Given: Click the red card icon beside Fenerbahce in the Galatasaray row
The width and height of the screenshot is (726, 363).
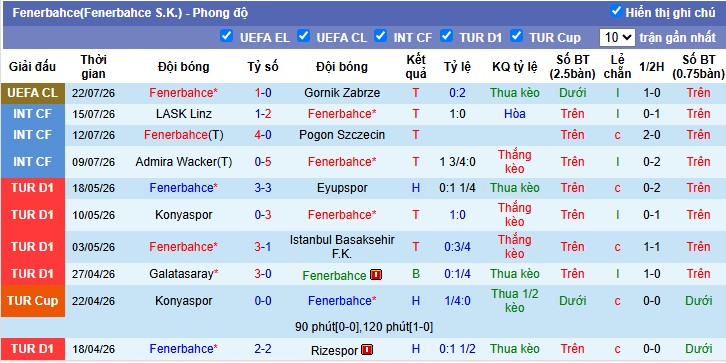Looking at the screenshot, I should (376, 275).
